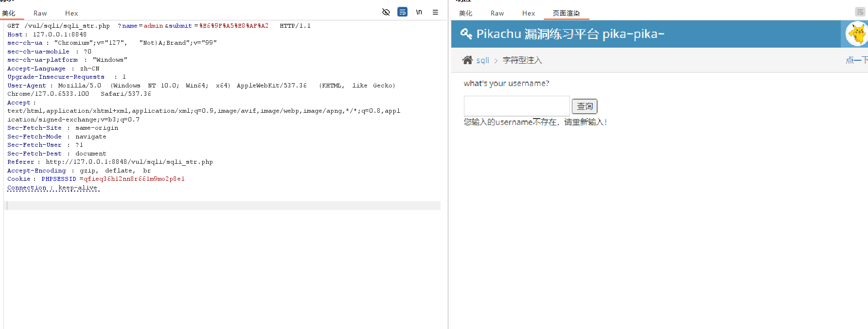Click the 点一下 hint link
The height and width of the screenshot is (329, 868).
pos(856,60)
